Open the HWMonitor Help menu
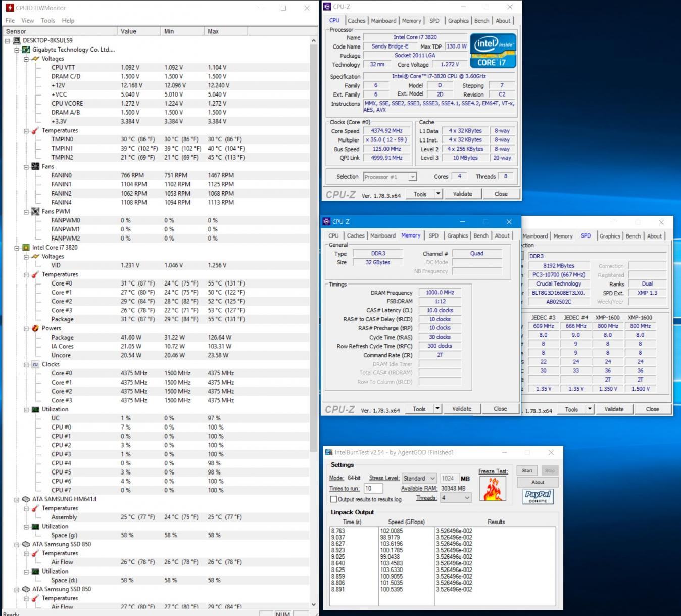The width and height of the screenshot is (681, 616). coord(68,21)
